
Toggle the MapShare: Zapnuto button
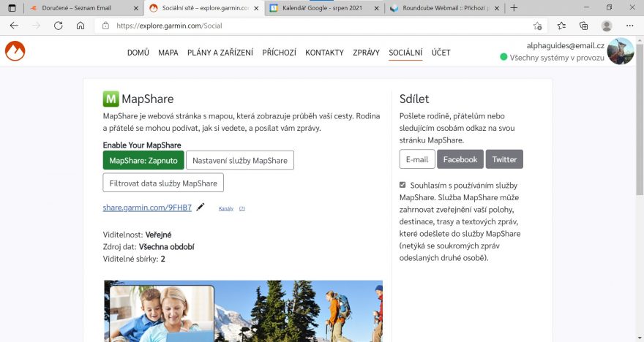click(x=143, y=160)
